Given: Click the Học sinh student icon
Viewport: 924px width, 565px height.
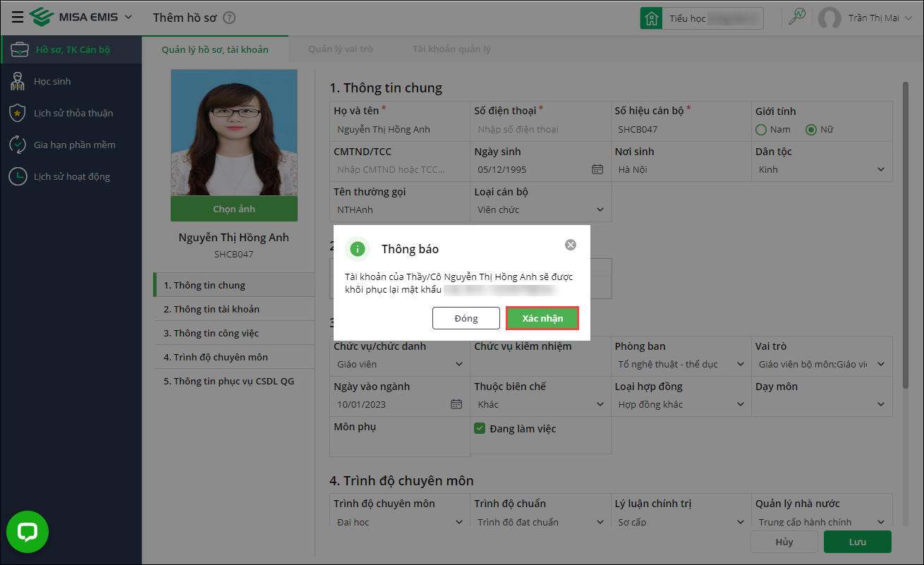Looking at the screenshot, I should (x=18, y=81).
